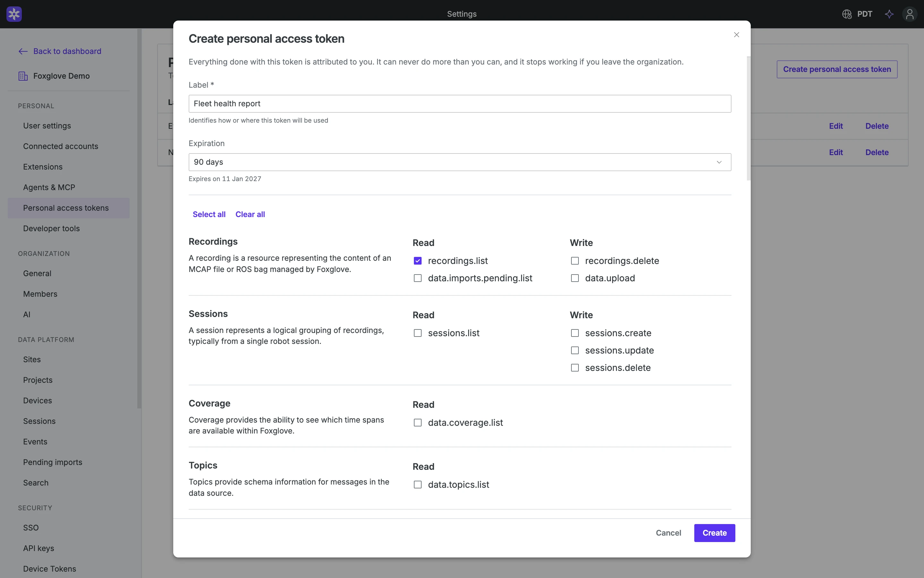
Task: Click Edit on the first token row
Action: point(836,126)
